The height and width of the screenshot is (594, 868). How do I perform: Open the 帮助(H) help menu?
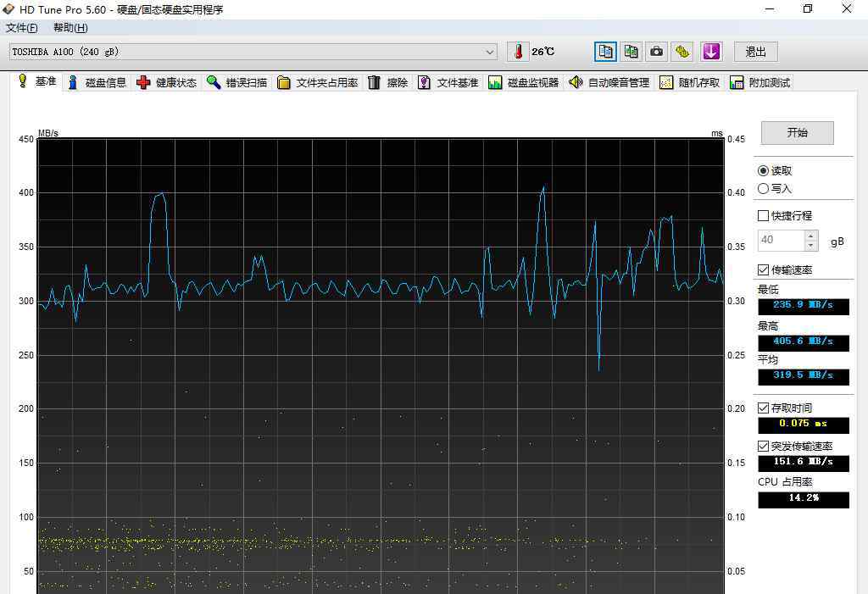pos(70,28)
